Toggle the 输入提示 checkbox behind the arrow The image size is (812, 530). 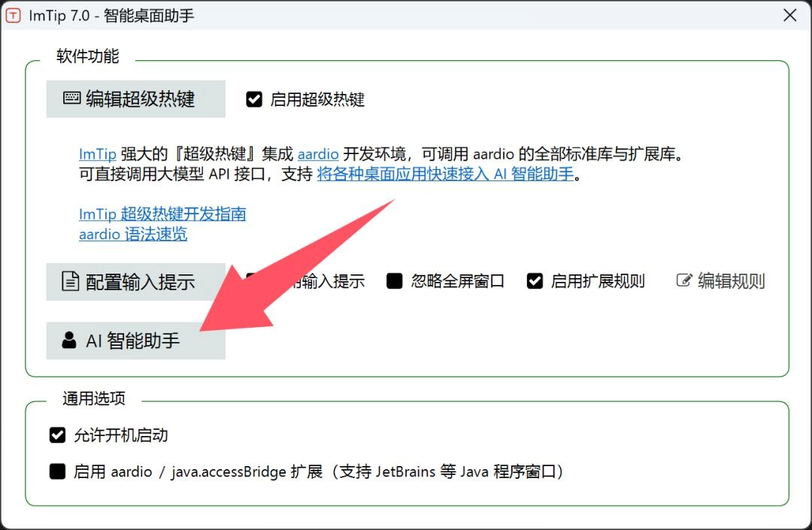(x=253, y=280)
